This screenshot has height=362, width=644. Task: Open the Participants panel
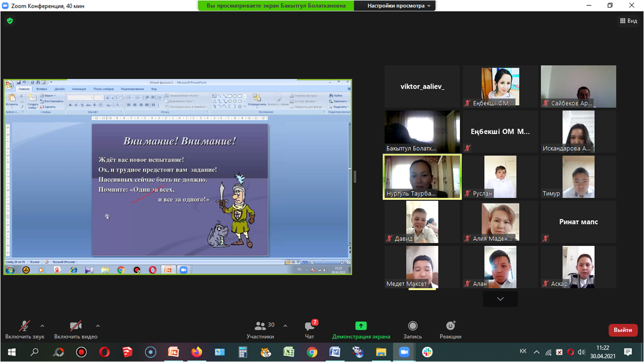260,329
